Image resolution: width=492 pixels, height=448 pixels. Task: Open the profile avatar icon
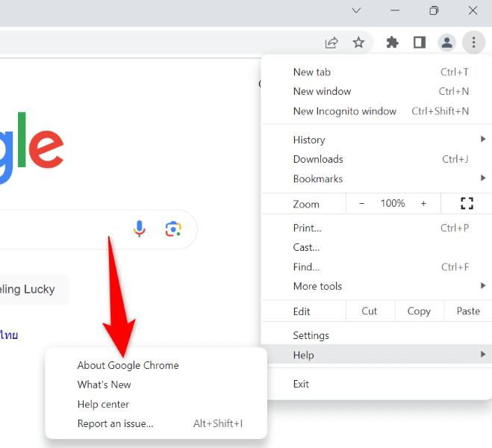point(446,43)
